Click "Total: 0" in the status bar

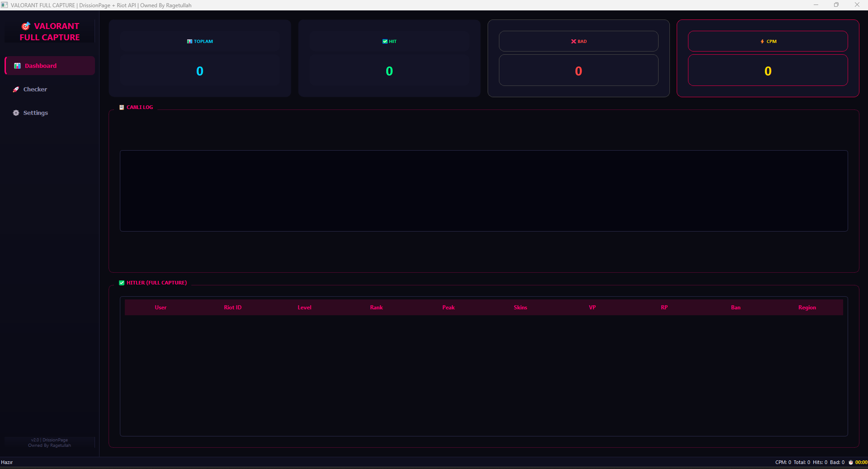coord(802,462)
